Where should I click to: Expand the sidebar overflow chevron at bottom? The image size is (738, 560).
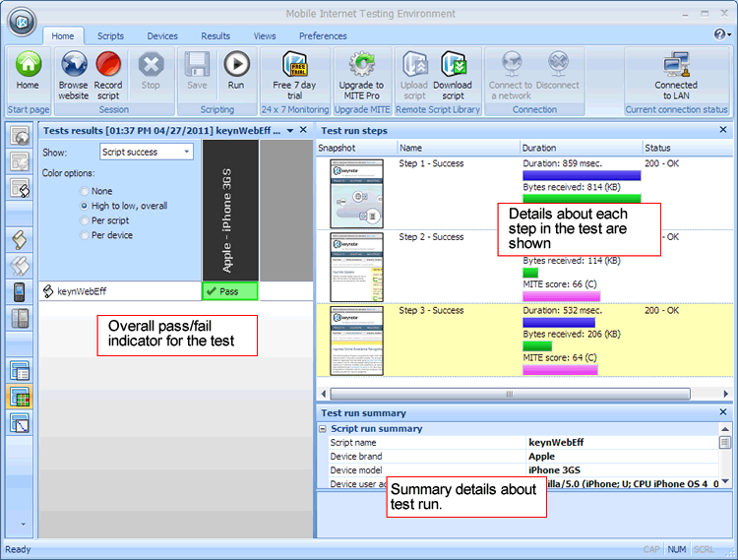[x=23, y=524]
